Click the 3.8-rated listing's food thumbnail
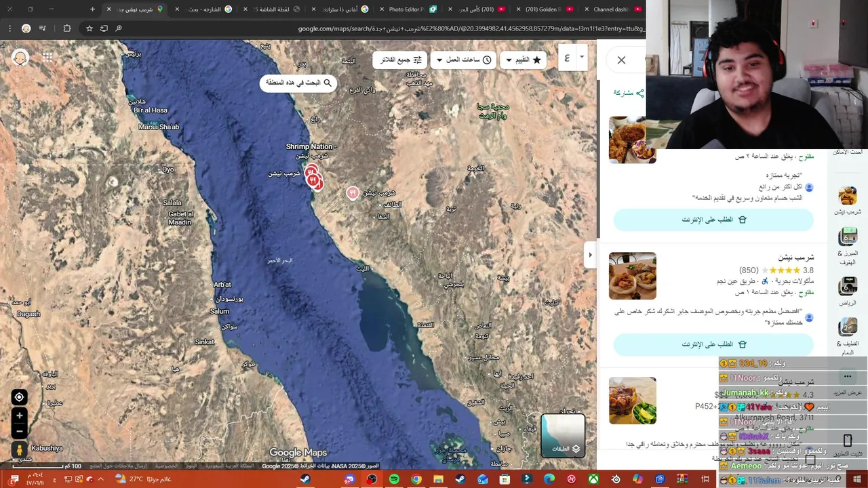Viewport: 868px width, 488px height. [632, 276]
